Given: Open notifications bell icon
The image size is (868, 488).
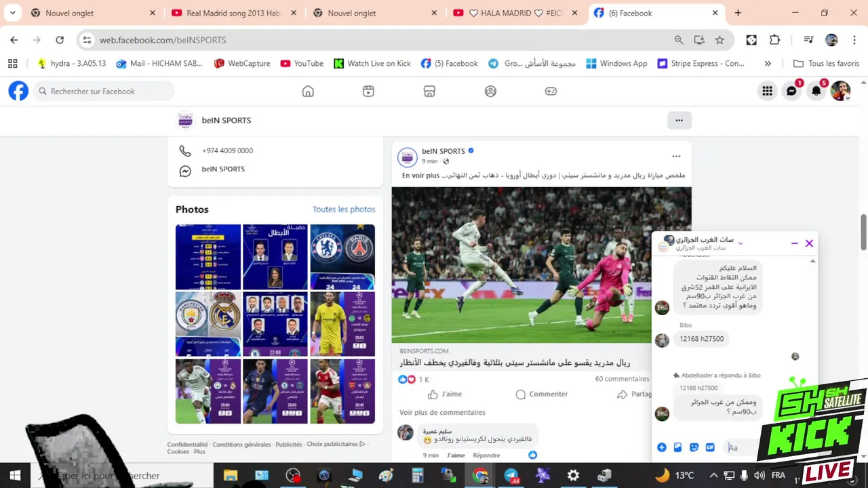Looking at the screenshot, I should click(x=816, y=91).
